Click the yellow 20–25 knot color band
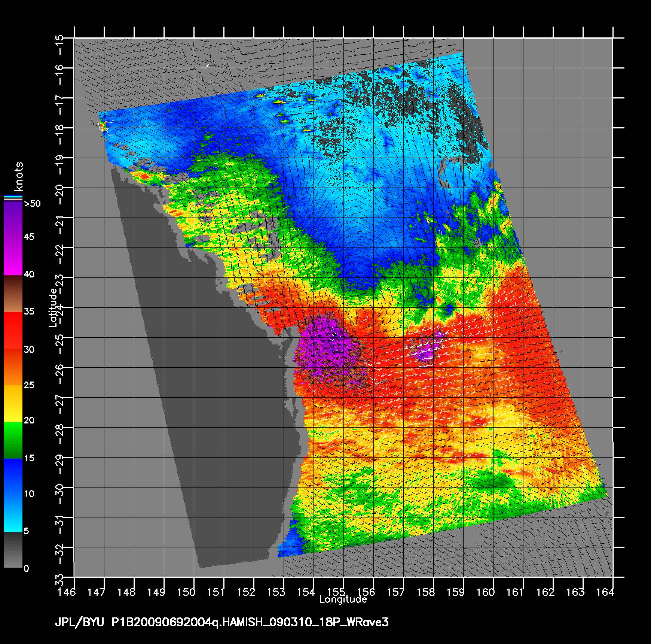 13,404
